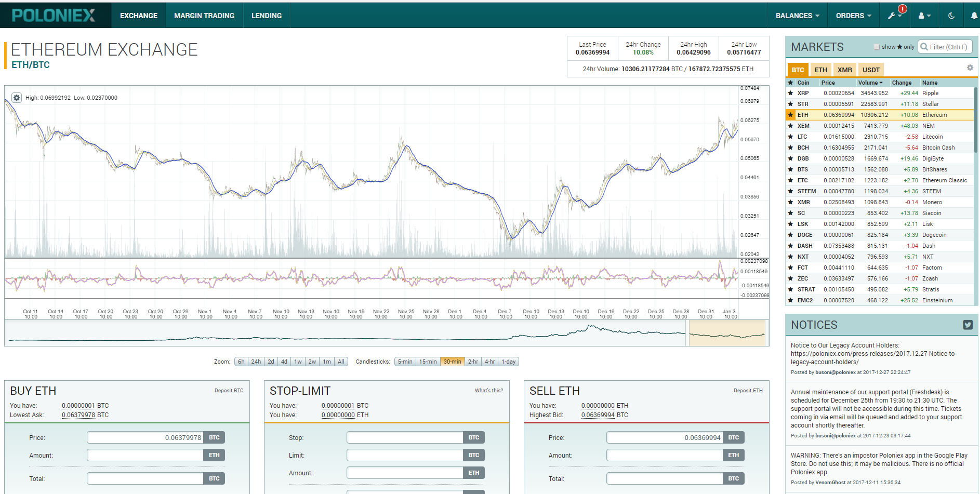Set chart zoom to All
The width and height of the screenshot is (980, 494).
click(x=341, y=362)
